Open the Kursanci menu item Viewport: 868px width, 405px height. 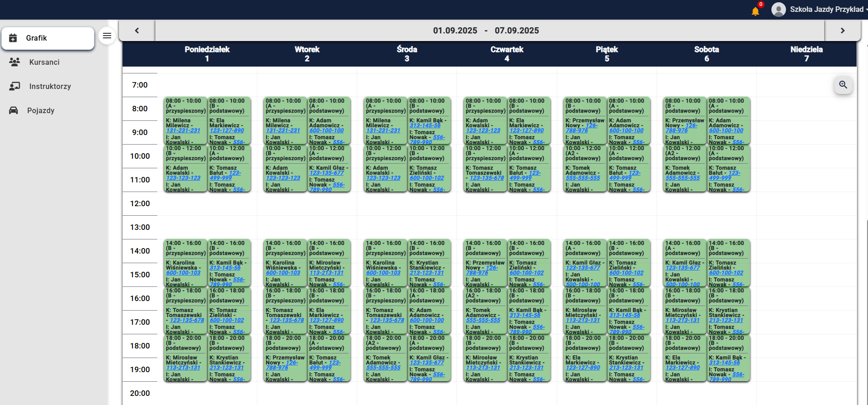[44, 62]
